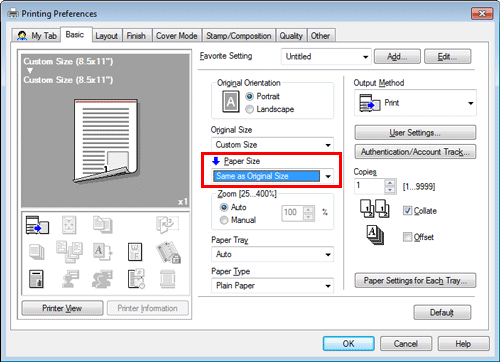Click the grayed single person with card icon
This screenshot has width=500, height=362.
coord(70,279)
